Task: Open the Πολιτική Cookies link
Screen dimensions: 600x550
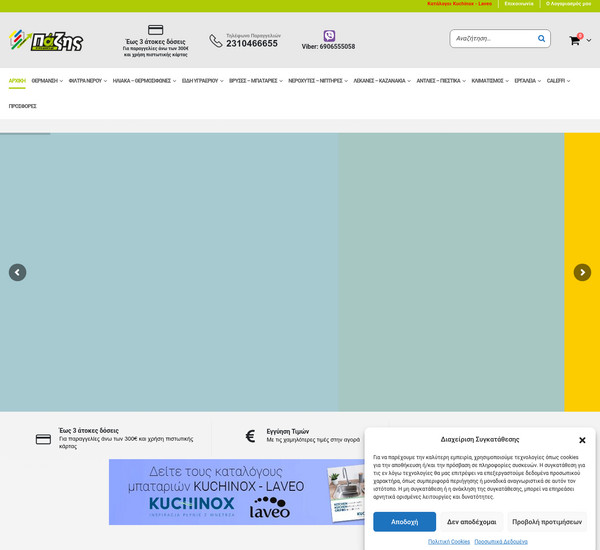Action: point(449,542)
